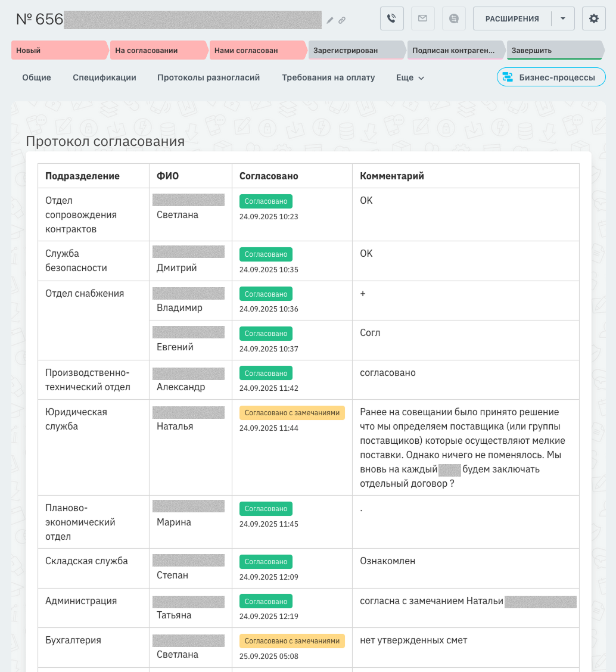Copy link using the chain icon

click(342, 20)
